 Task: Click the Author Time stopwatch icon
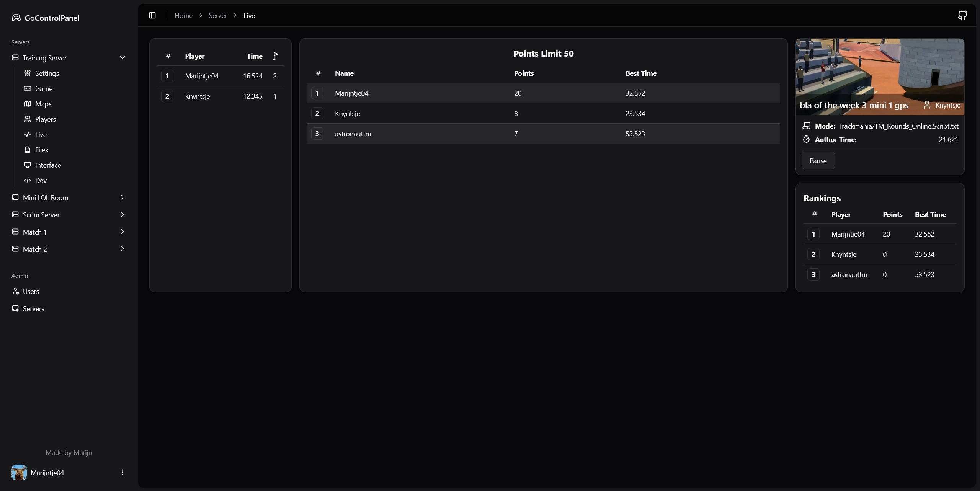807,139
